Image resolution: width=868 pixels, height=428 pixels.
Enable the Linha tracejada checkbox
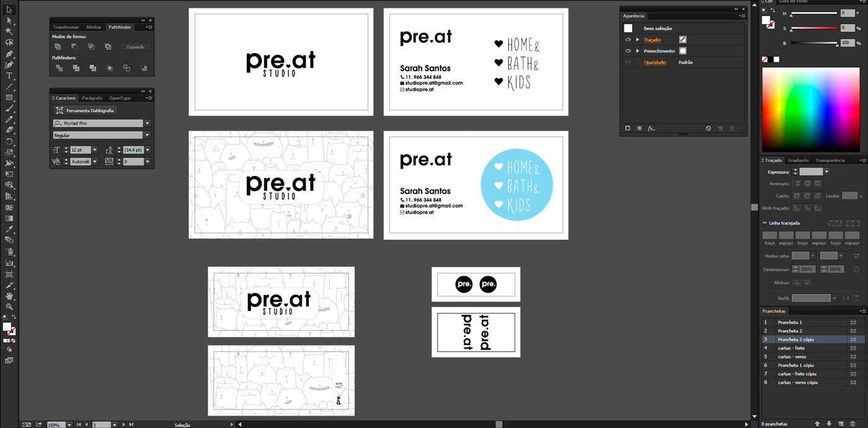tap(764, 223)
